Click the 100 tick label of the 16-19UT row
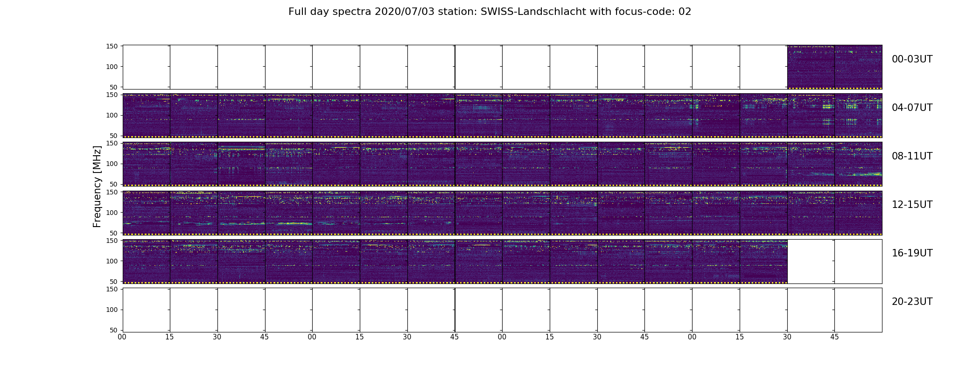The height and width of the screenshot is (373, 980). point(112,261)
